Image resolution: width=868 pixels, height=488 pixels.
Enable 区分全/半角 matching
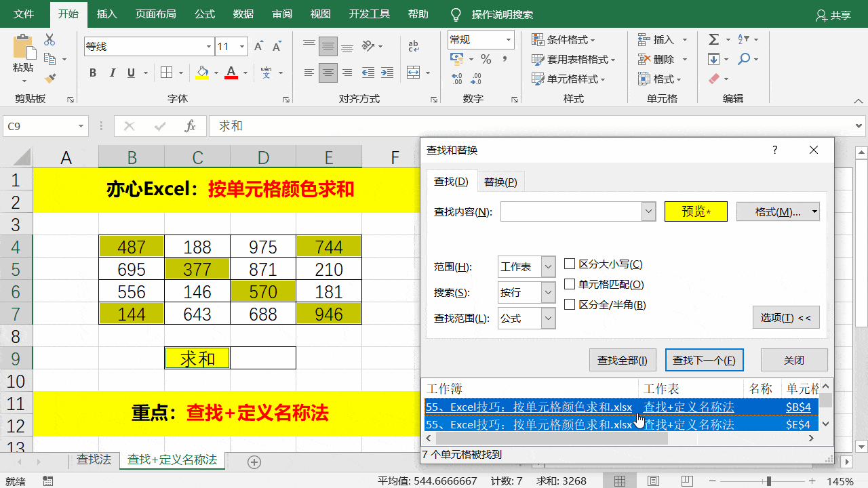(570, 304)
